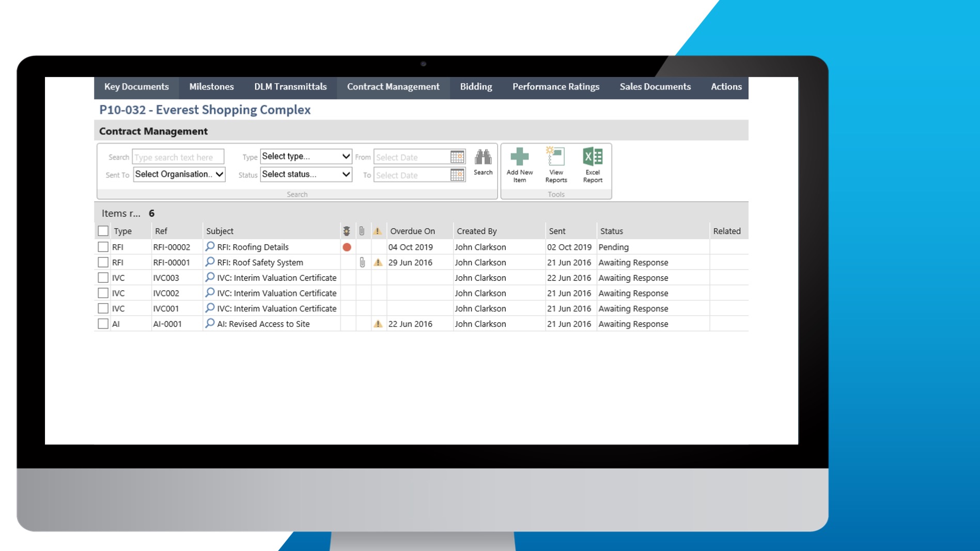980x551 pixels.
Task: Click the paperclip attachment column header icon
Action: pyautogui.click(x=362, y=231)
